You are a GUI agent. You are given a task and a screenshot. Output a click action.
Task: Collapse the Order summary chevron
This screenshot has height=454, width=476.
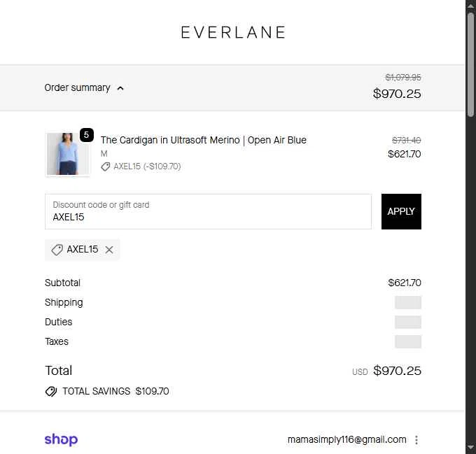[x=120, y=88]
